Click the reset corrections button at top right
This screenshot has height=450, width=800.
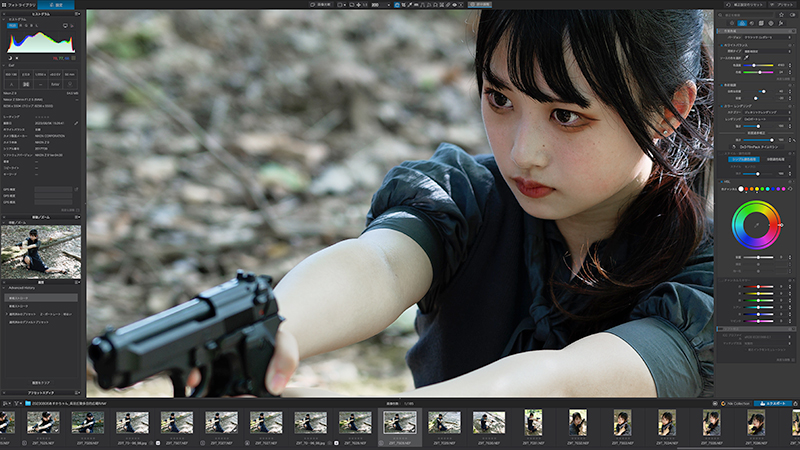[x=745, y=5]
